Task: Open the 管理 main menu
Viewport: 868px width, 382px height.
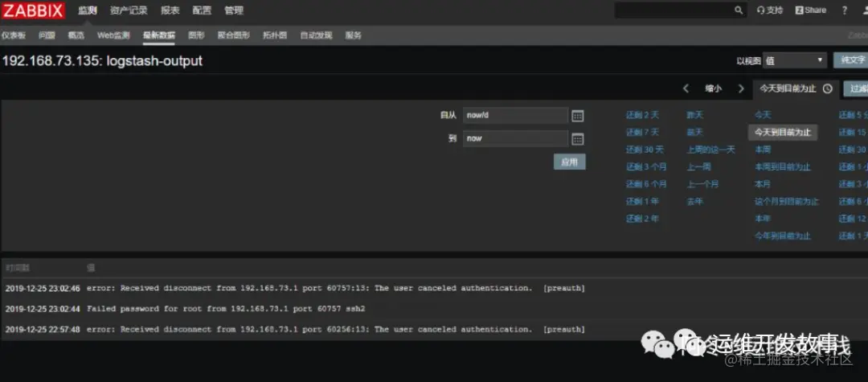Action: (234, 10)
